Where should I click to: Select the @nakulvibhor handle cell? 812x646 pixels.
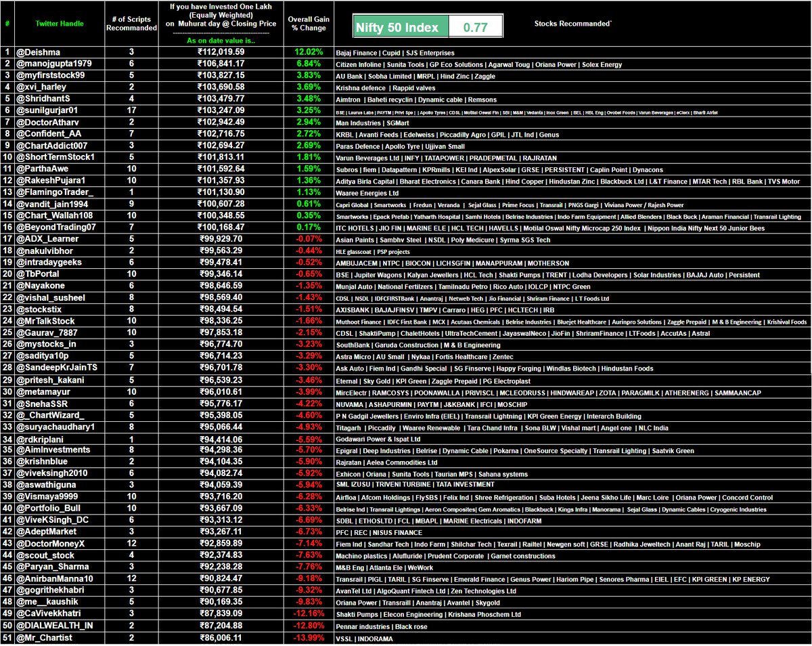(x=60, y=251)
